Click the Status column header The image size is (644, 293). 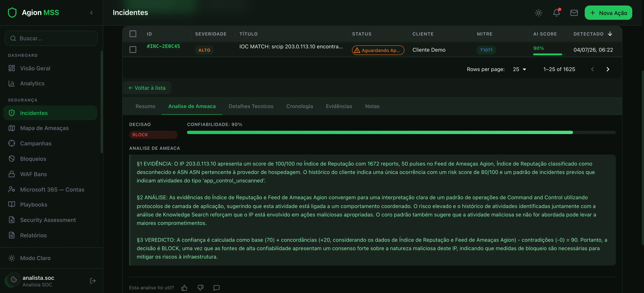pos(362,34)
